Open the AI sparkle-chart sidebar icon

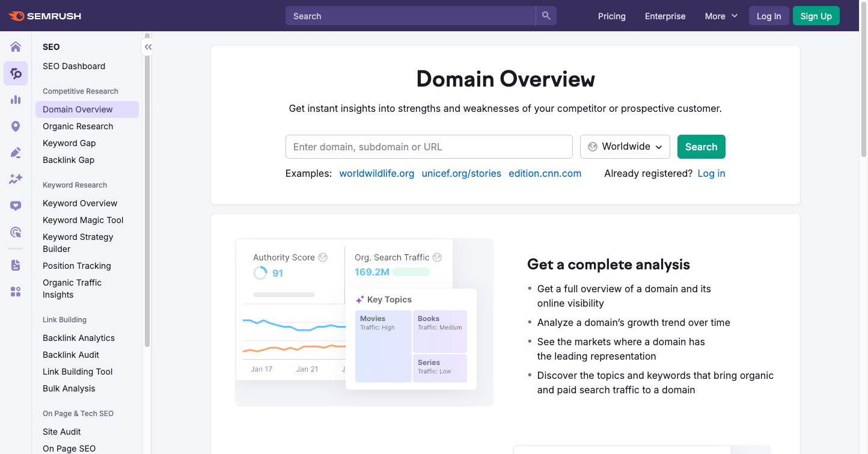(16, 179)
